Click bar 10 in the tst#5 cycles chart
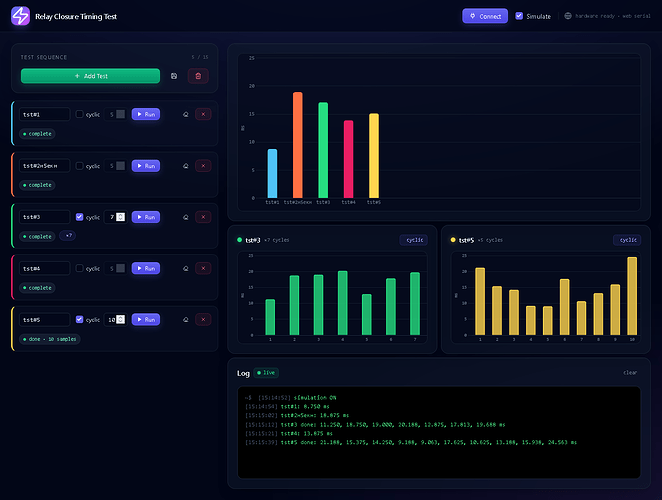Image resolution: width=662 pixels, height=500 pixels. click(x=632, y=296)
